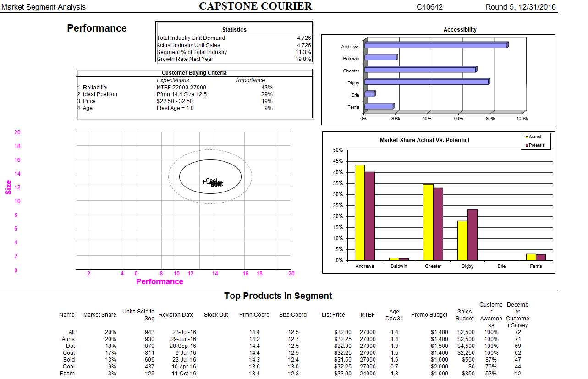Click the $4,500 sales budget value

click(466, 346)
